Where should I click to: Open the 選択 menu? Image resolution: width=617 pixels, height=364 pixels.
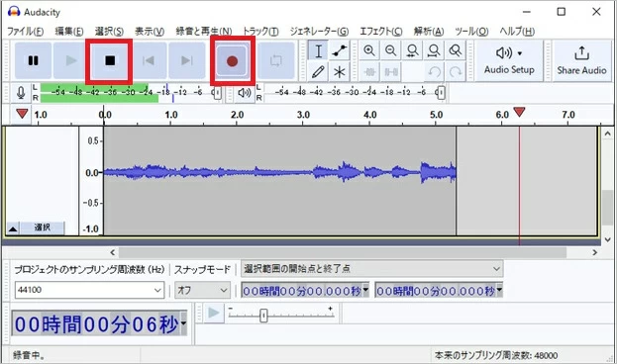pyautogui.click(x=109, y=32)
